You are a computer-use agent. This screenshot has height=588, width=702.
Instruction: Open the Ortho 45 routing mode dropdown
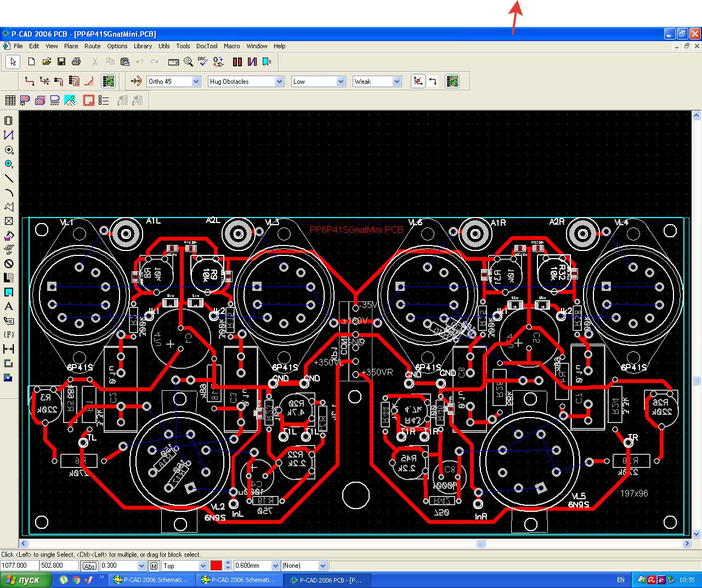[x=196, y=82]
